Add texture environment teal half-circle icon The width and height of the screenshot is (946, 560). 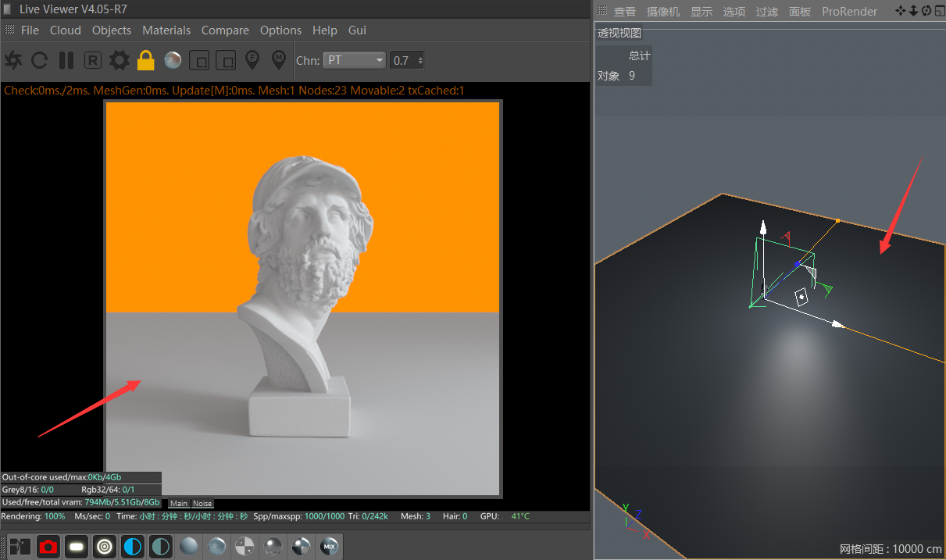(x=160, y=547)
